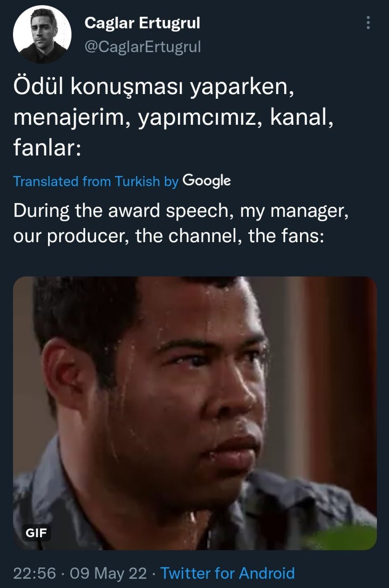This screenshot has height=588, width=389.
Task: Click the word 'Turkish' in the translation note
Action: click(137, 181)
